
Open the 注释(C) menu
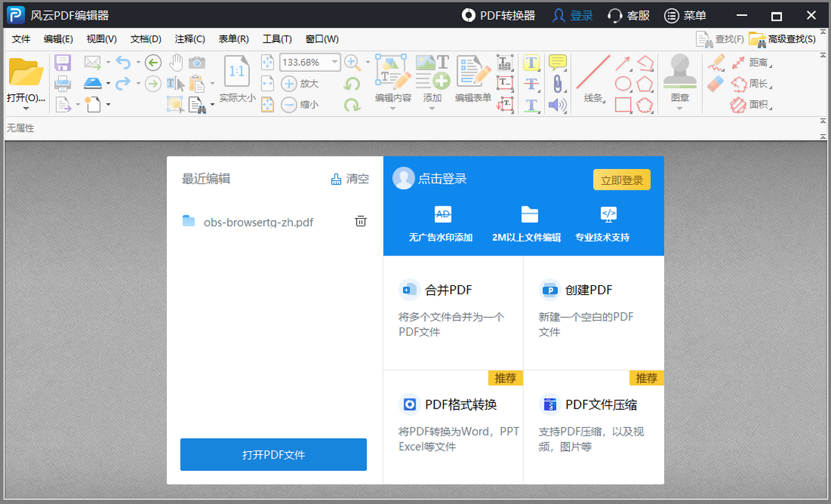pyautogui.click(x=190, y=39)
